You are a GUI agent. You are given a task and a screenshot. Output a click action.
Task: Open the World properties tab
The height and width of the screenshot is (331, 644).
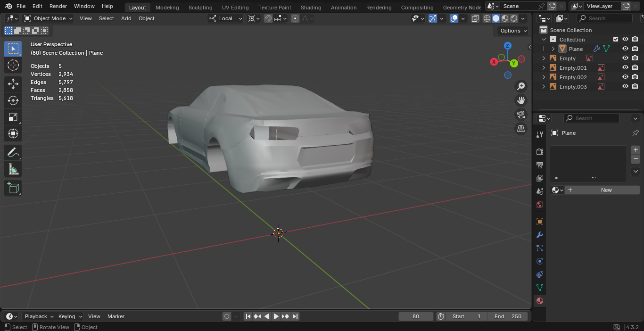(x=540, y=205)
